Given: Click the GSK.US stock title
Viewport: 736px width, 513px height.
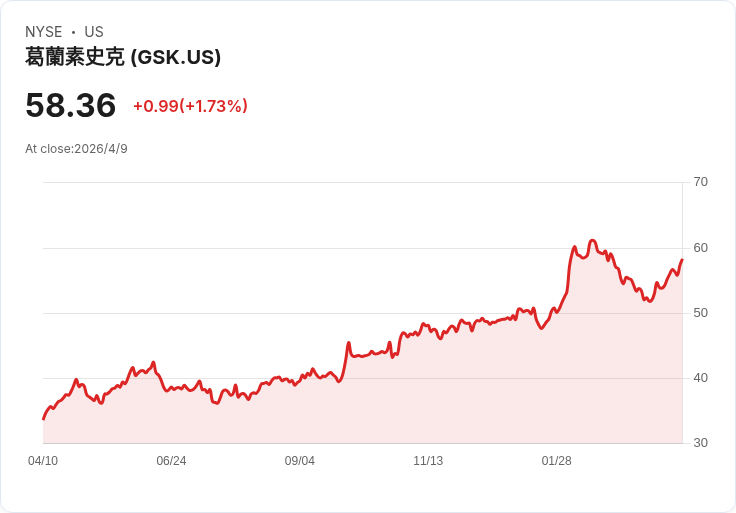Looking at the screenshot, I should click(x=123, y=57).
